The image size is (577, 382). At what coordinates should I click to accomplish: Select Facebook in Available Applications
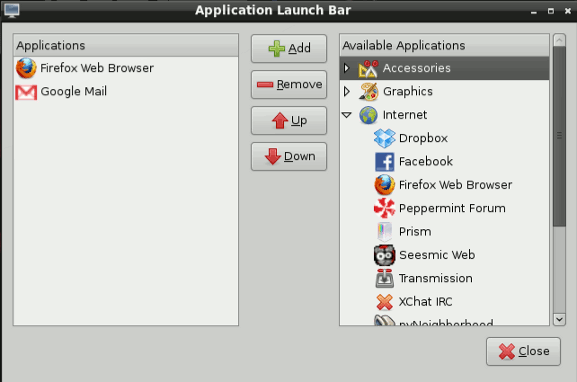(426, 162)
